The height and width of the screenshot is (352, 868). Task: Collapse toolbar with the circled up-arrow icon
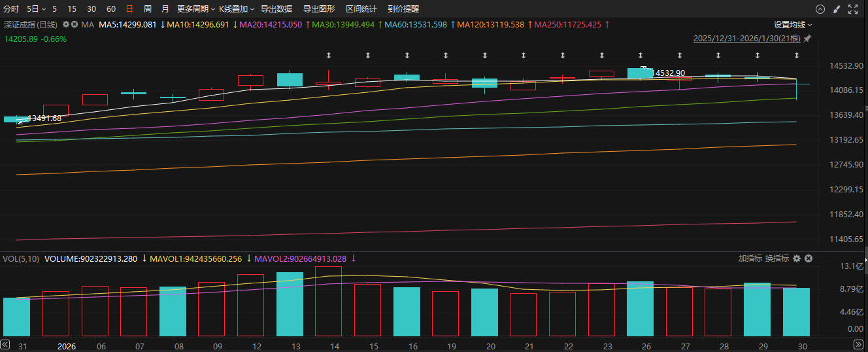(820, 9)
